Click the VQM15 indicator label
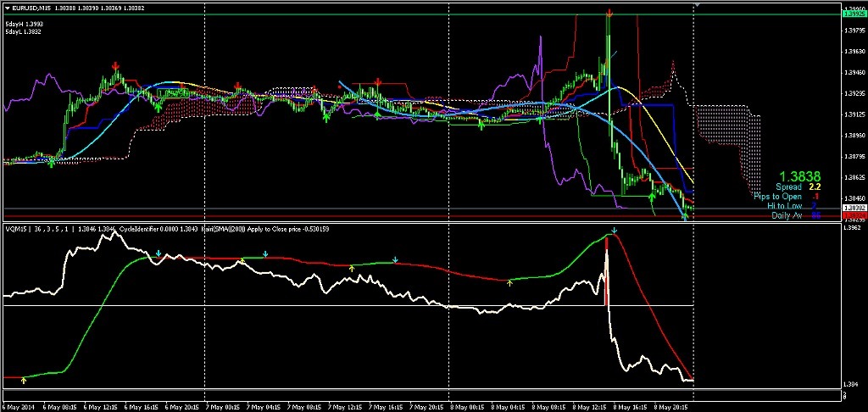The height and width of the screenshot is (412, 868). coord(15,228)
